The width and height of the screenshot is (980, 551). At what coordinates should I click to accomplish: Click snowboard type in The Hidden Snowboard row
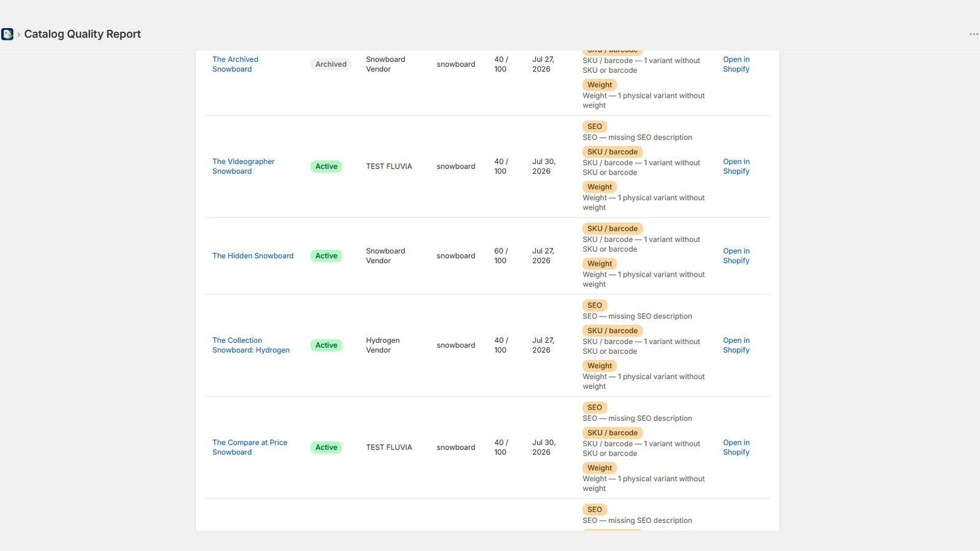click(456, 256)
